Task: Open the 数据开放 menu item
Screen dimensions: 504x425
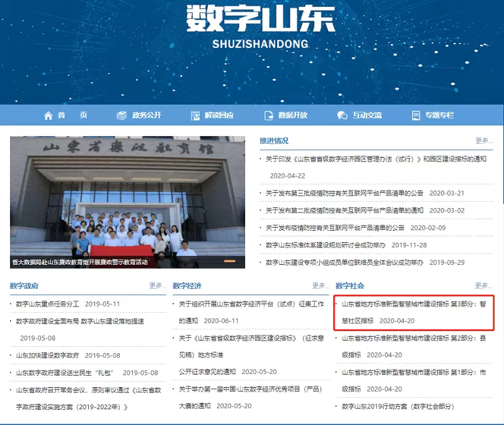Action: pyautogui.click(x=293, y=115)
